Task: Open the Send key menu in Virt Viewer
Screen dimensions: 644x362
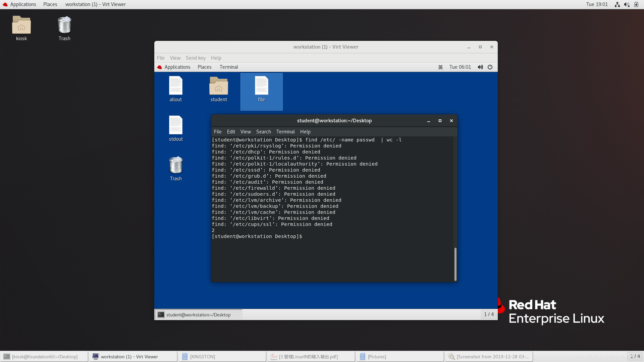Action: pyautogui.click(x=196, y=58)
